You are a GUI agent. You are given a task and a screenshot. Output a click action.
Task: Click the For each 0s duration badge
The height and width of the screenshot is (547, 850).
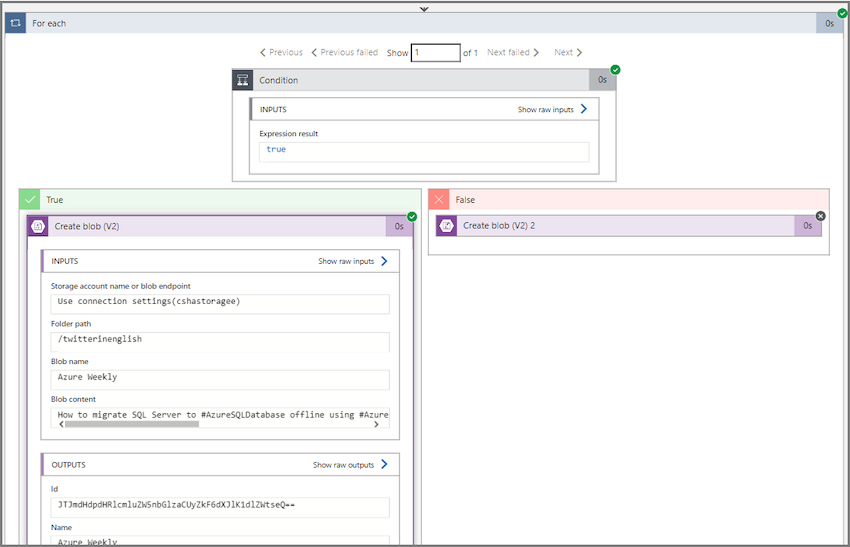tap(829, 23)
